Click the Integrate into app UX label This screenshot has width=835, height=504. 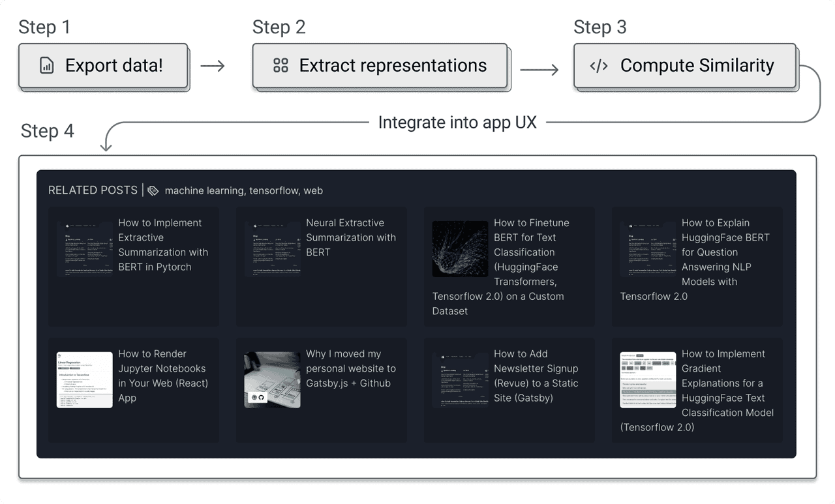456,122
